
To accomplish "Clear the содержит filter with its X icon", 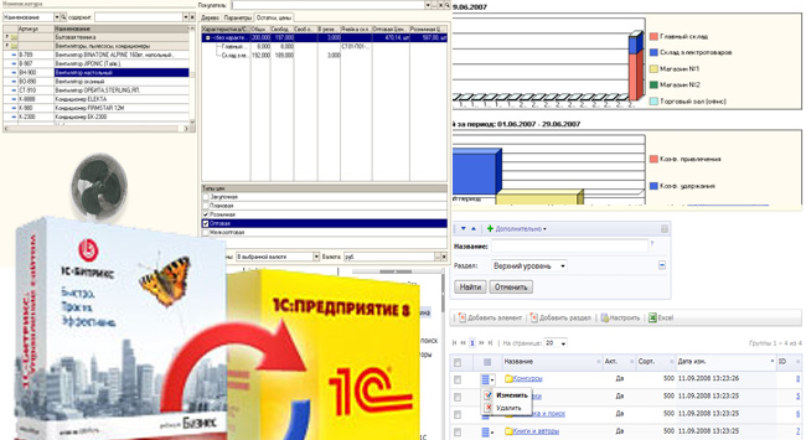I will [x=192, y=17].
